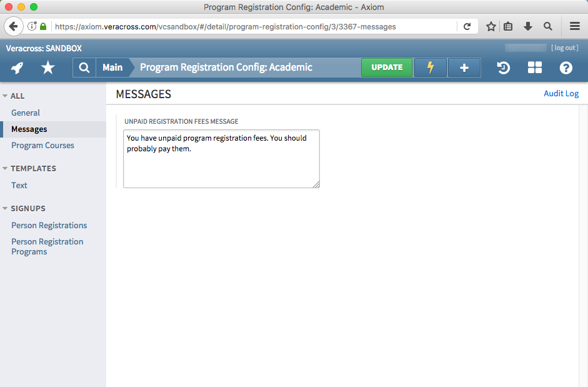Switch to the Main breadcrumb tab
588x387 pixels.
tap(111, 68)
